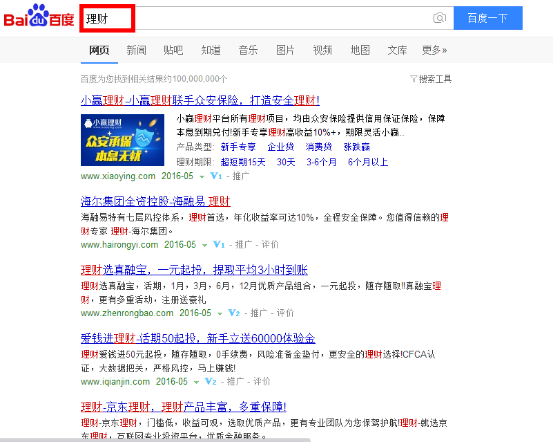The image size is (554, 442).
Task: Expand dropdown arrow after zhenrongbao.com date
Action: click(x=220, y=313)
